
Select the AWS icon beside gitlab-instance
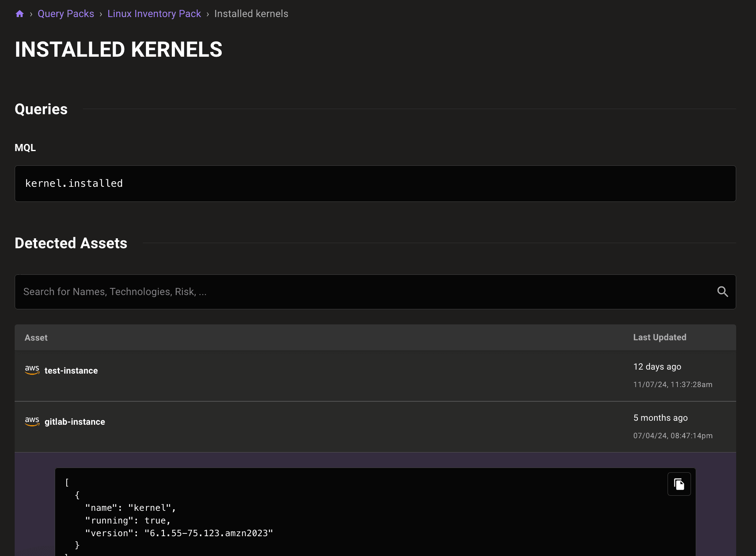click(x=32, y=422)
